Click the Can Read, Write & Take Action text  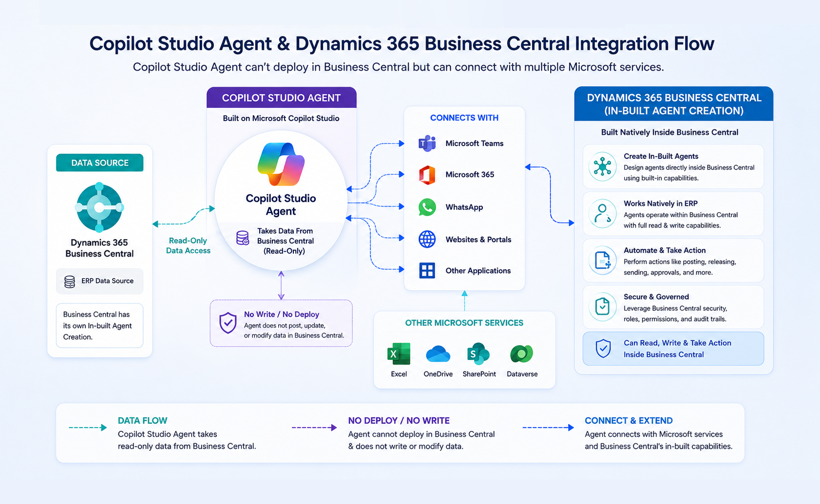[x=677, y=349]
